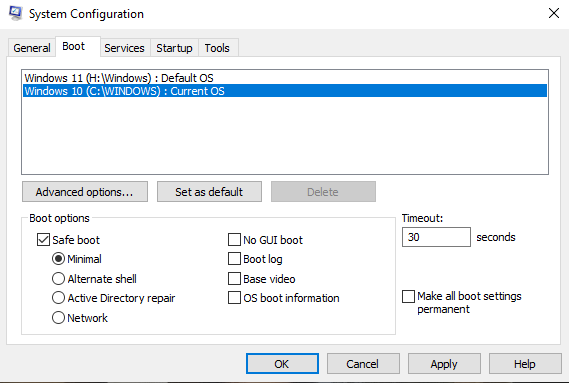
Task: Go to the Startup tab
Action: click(x=174, y=48)
